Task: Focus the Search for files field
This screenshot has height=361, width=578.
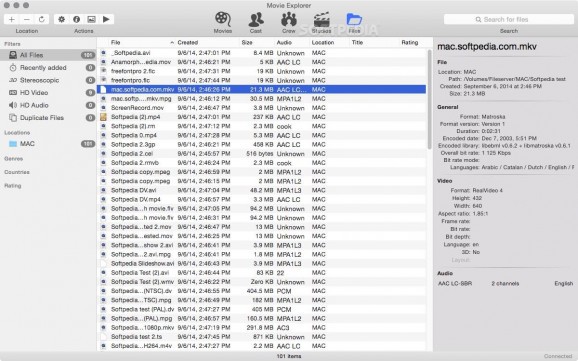Action: (509, 19)
